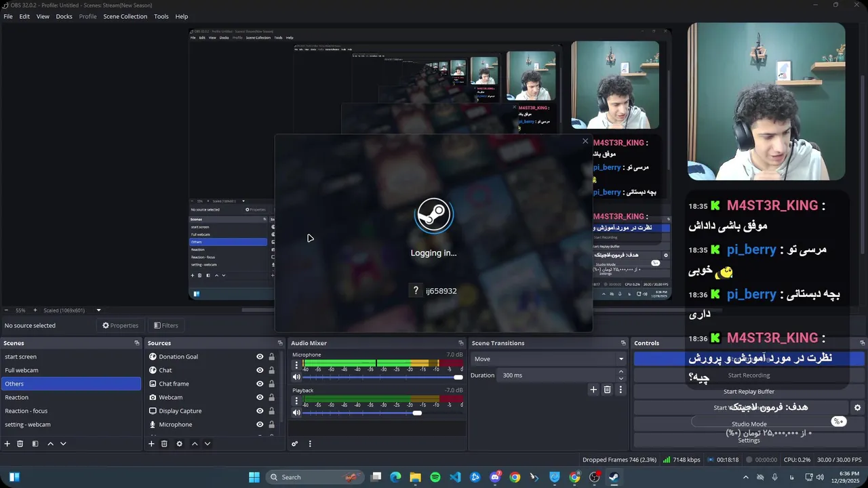868x488 pixels.
Task: Unlock the Donation Goal source
Action: click(x=271, y=357)
